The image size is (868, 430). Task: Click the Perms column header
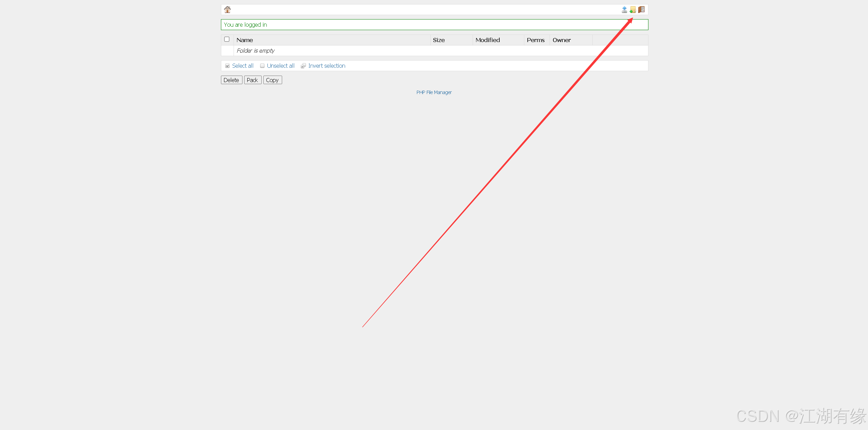[x=536, y=40]
